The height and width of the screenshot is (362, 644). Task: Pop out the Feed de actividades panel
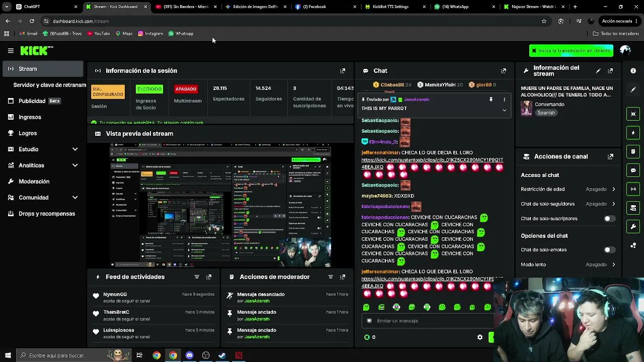209,277
